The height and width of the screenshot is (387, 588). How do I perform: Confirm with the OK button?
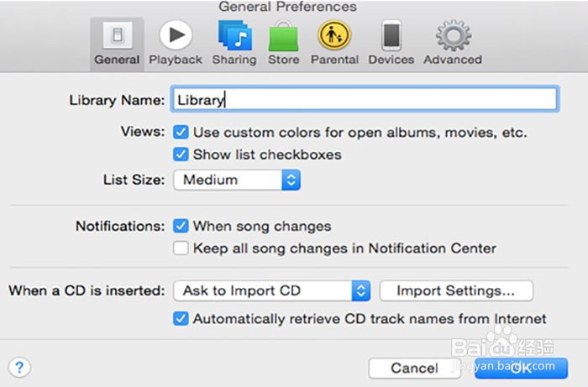tap(521, 368)
